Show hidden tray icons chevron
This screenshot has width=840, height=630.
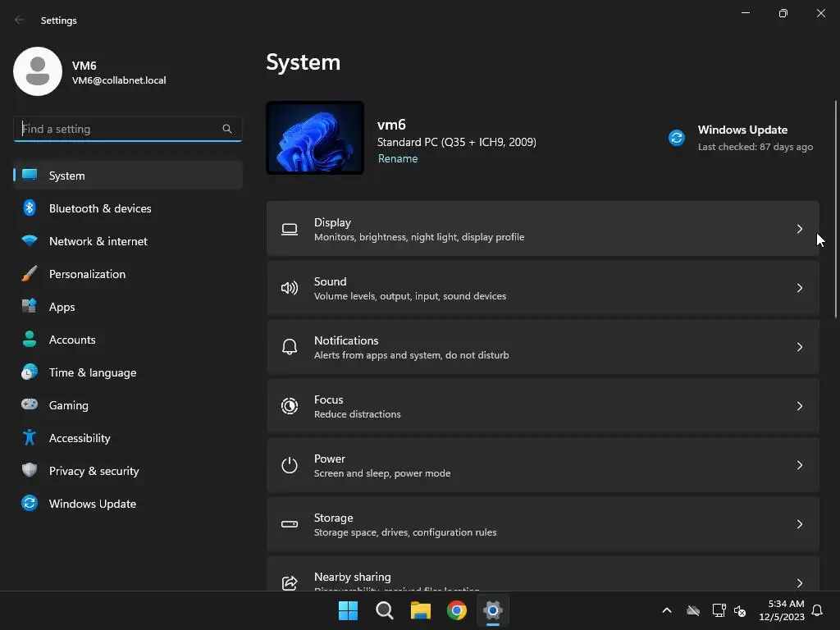[x=667, y=610]
